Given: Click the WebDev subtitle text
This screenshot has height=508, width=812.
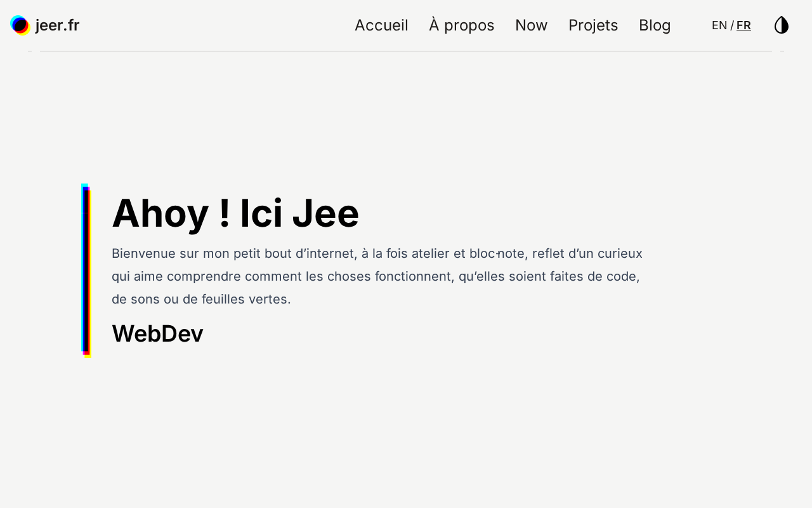Looking at the screenshot, I should (x=157, y=333).
